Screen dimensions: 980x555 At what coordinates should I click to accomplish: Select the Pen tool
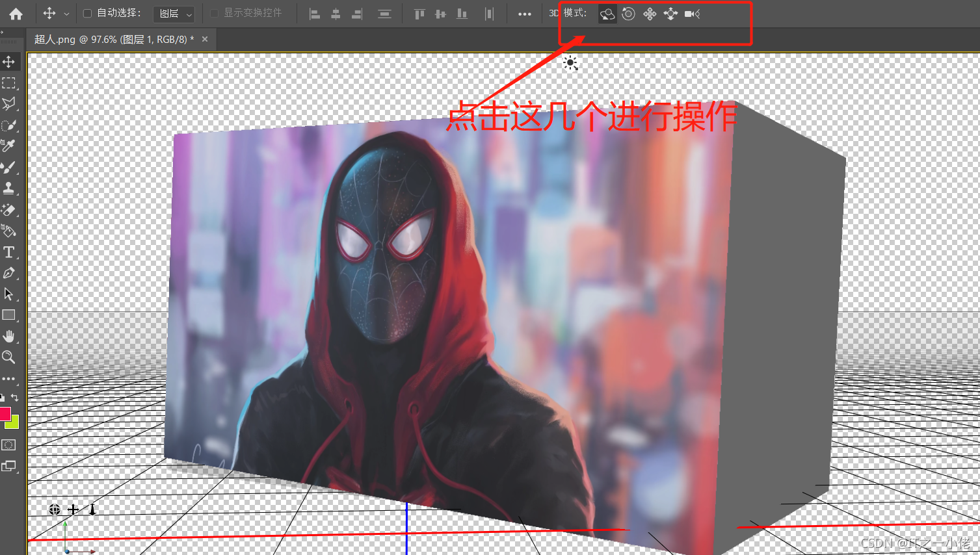point(9,273)
